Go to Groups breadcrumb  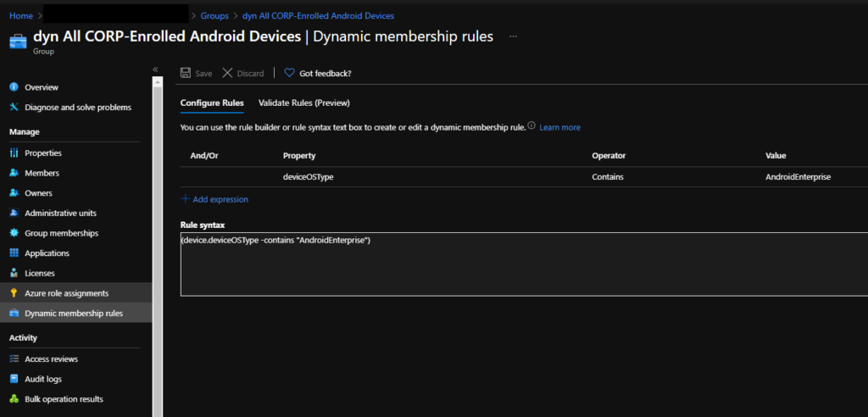coord(214,15)
